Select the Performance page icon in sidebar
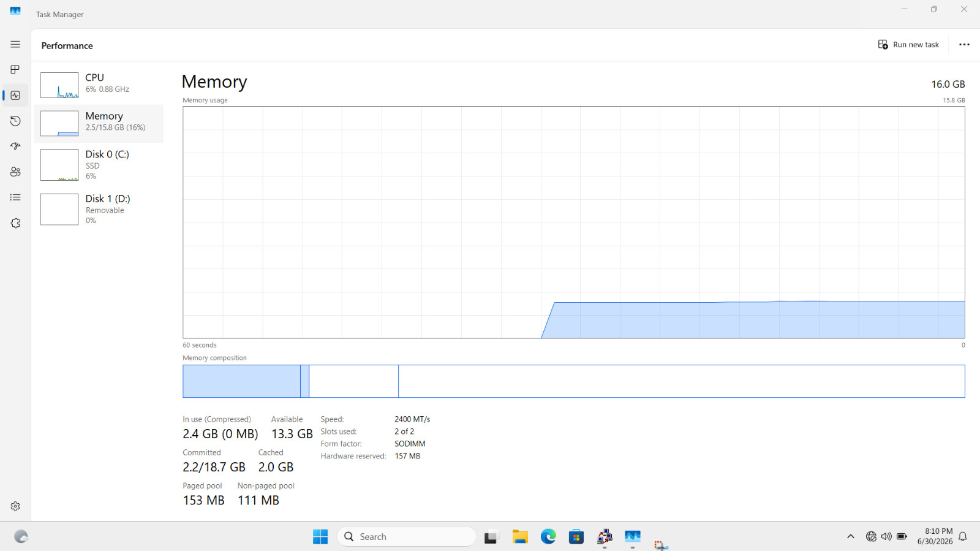The width and height of the screenshot is (980, 551). 15,95
